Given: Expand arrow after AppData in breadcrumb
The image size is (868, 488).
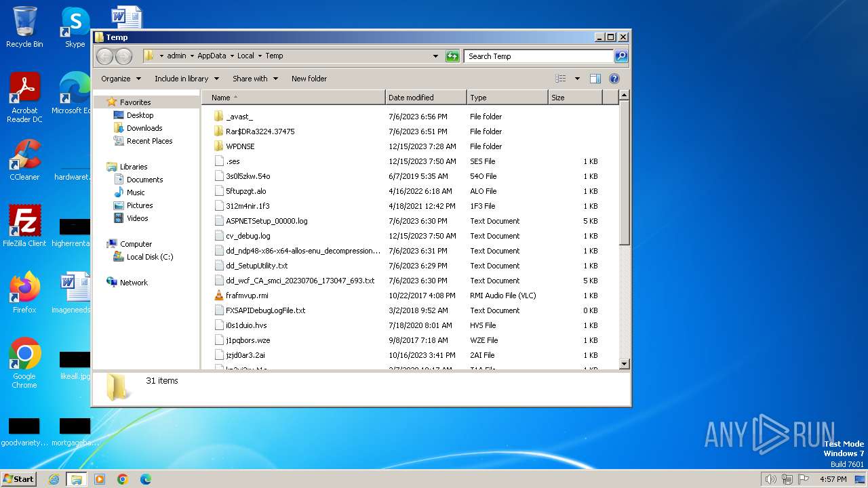Looking at the screenshot, I should pyautogui.click(x=232, y=56).
